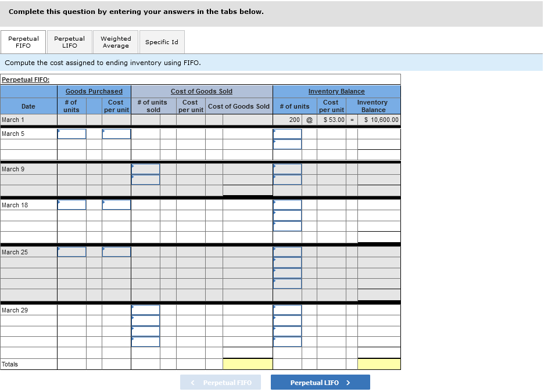Viewport: 548px width, 392px height.
Task: Select the March 25 cost per unit input
Action: pyautogui.click(x=116, y=251)
